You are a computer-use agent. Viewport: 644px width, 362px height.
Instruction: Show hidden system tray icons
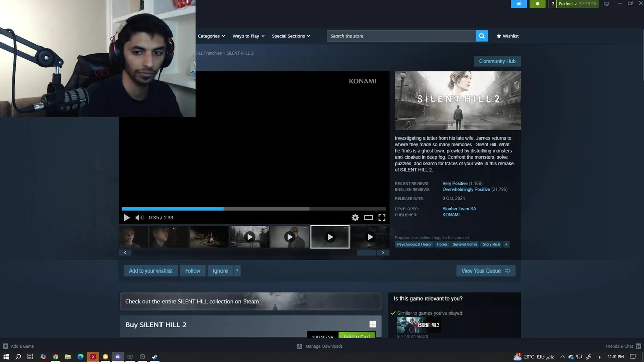click(562, 357)
